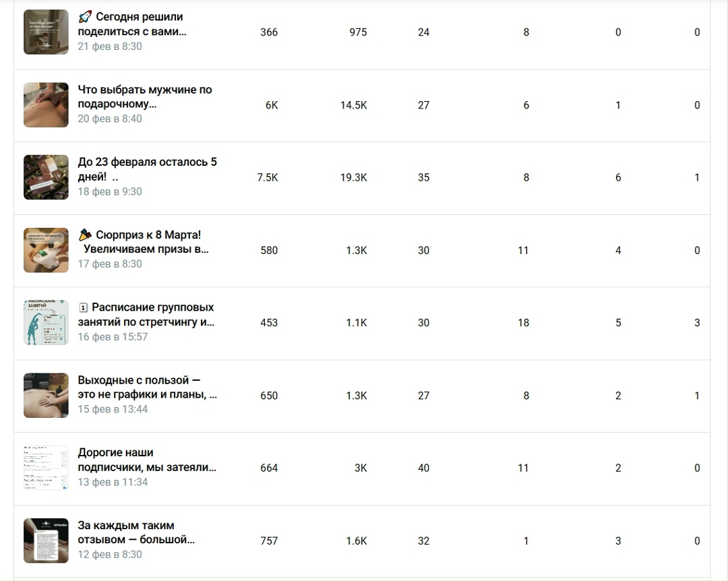Open post 'До 23 февраля осталось 5 дней'
This screenshot has width=728, height=581.
click(x=147, y=169)
